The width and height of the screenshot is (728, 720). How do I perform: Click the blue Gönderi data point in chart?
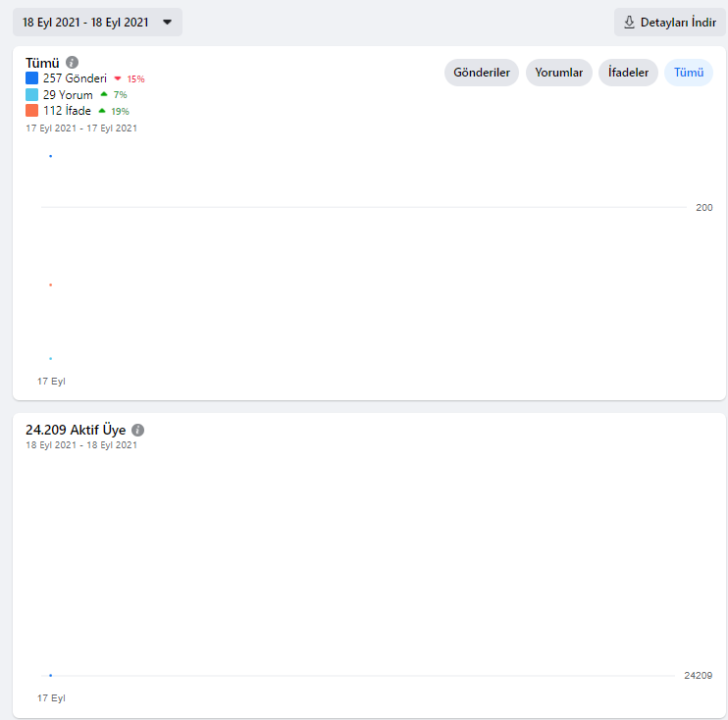coord(51,156)
